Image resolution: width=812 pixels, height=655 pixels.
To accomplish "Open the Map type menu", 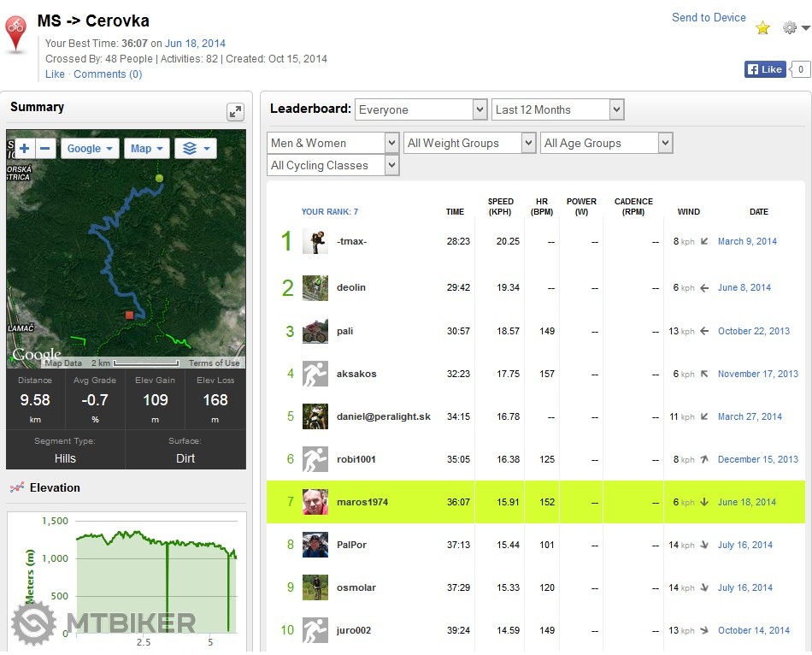I will [146, 149].
